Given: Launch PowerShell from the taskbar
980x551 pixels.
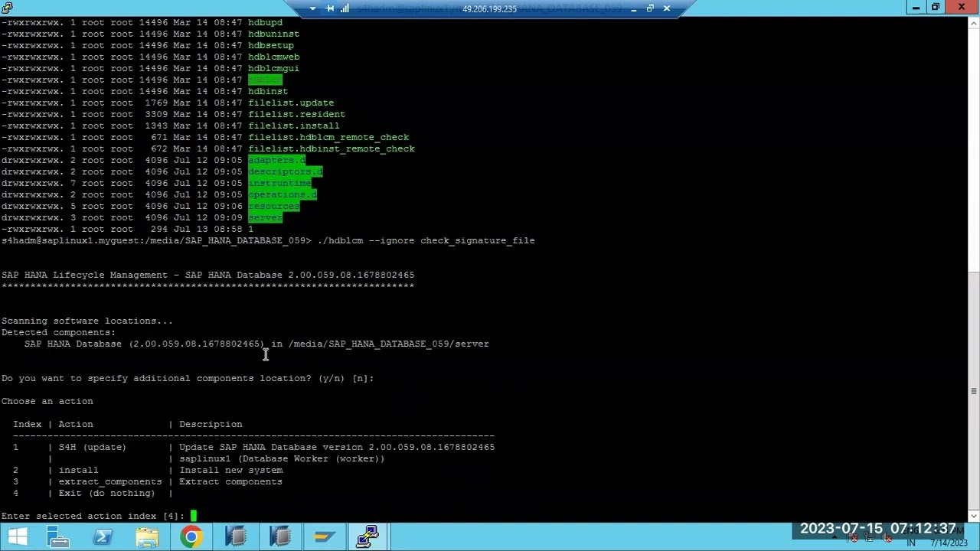Looking at the screenshot, I should click(x=103, y=537).
